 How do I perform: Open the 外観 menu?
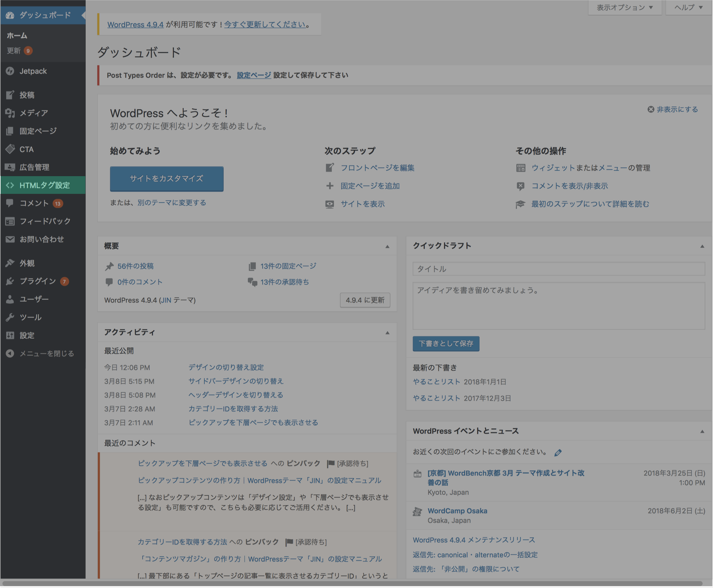click(x=43, y=263)
